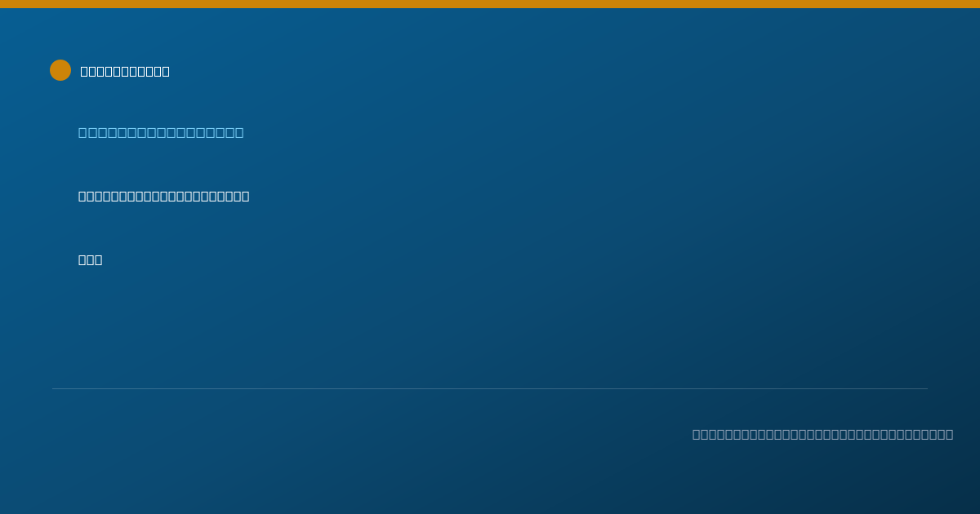Click the middle of the gray footer text
This screenshot has width=980, height=514.
point(822,434)
